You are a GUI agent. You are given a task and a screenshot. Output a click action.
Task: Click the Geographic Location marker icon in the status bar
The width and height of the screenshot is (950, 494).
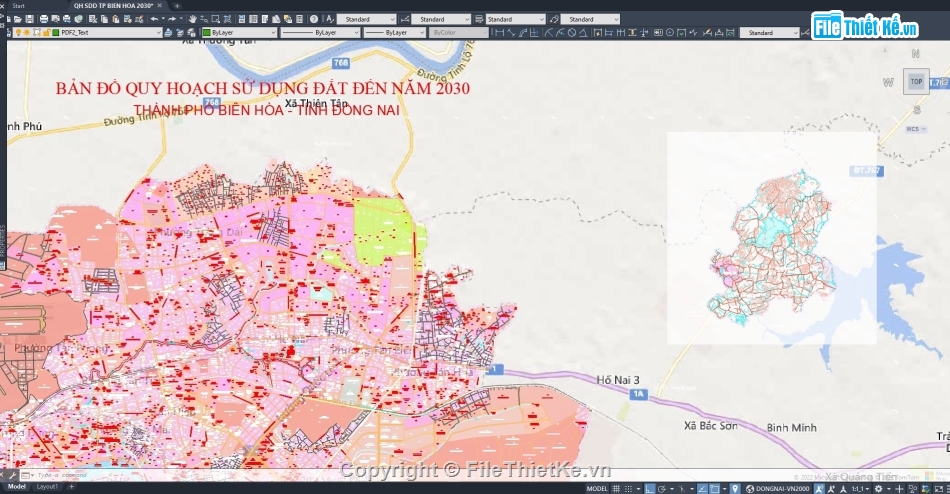tap(735, 489)
